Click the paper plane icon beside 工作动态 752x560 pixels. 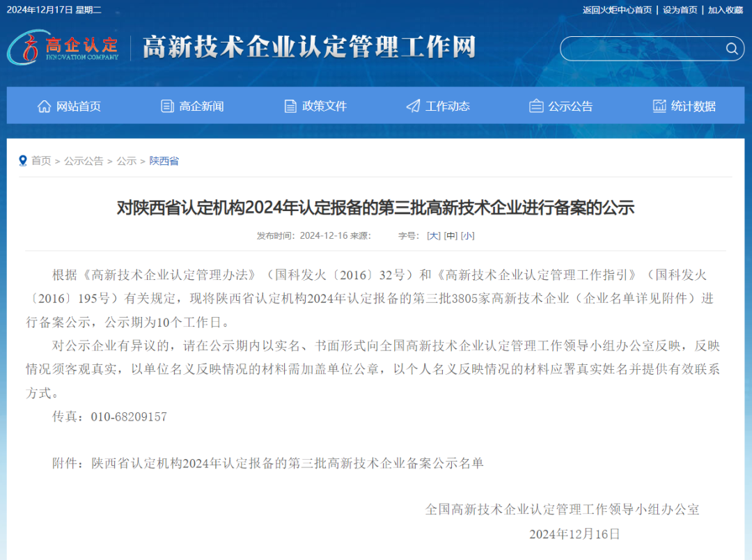[x=413, y=106]
